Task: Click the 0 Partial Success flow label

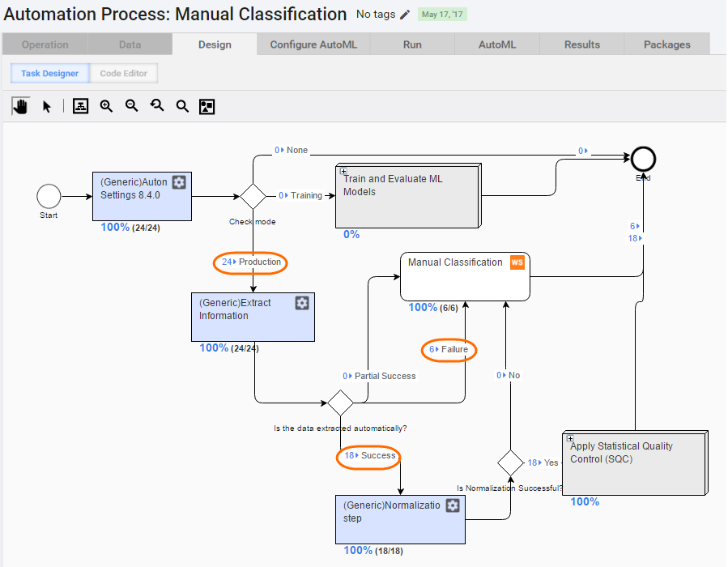Action: tap(379, 376)
